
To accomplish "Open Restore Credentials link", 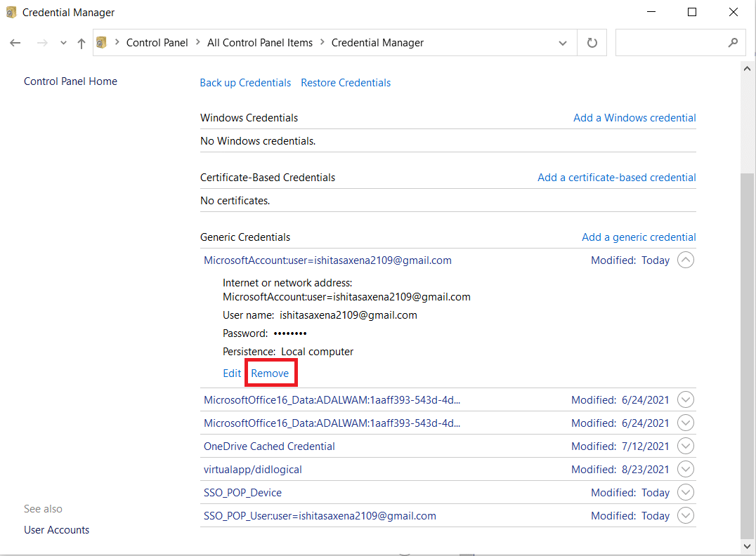I will tap(346, 83).
